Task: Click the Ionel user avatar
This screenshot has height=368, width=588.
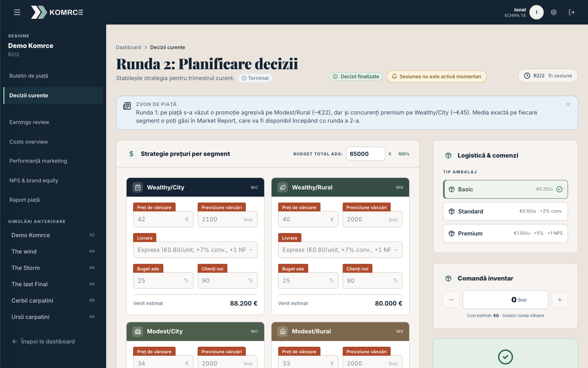Action: tap(536, 12)
